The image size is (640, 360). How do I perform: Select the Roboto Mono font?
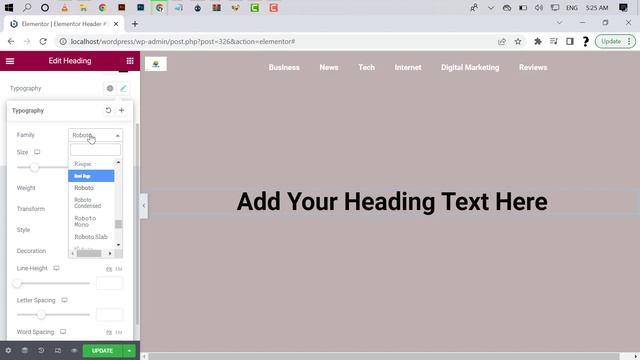point(91,221)
